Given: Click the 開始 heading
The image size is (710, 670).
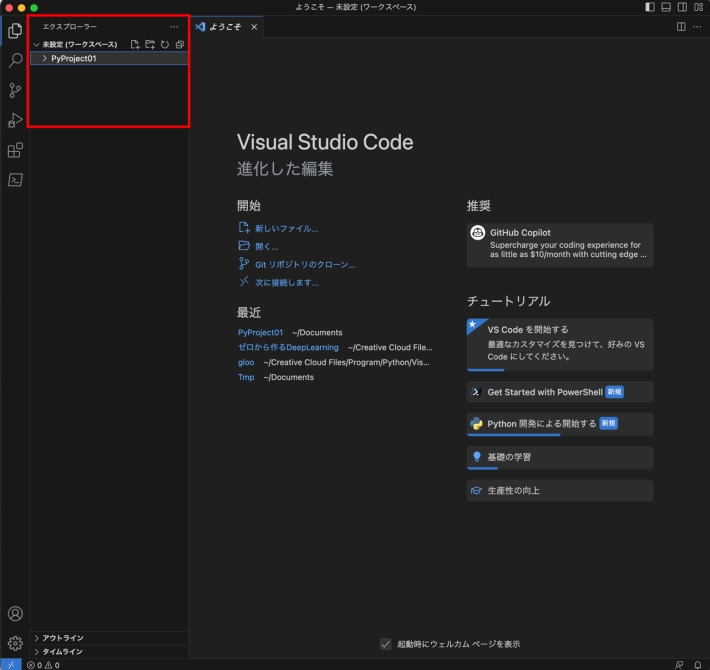Looking at the screenshot, I should (x=249, y=206).
